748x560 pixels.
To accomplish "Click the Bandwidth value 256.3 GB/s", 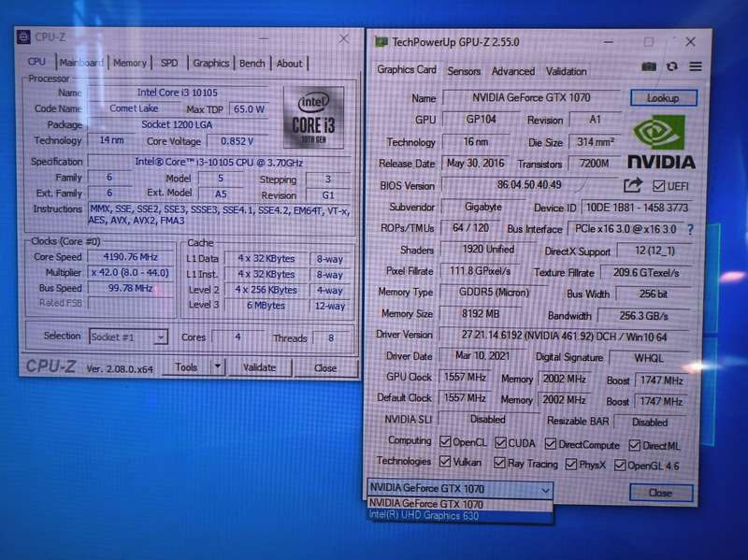I will [x=643, y=316].
